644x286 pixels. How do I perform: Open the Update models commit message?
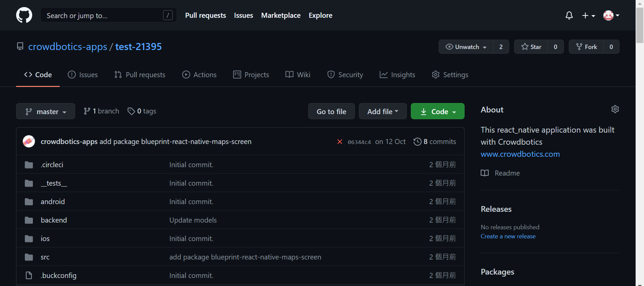coord(193,220)
